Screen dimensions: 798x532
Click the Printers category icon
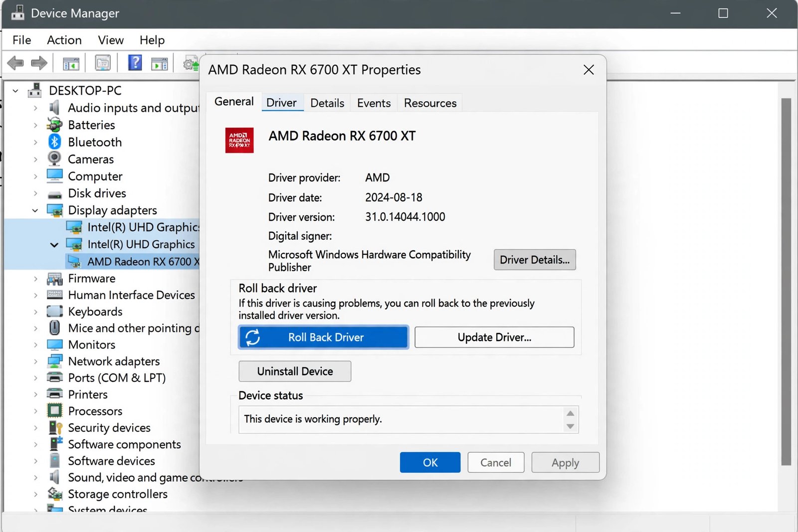54,394
